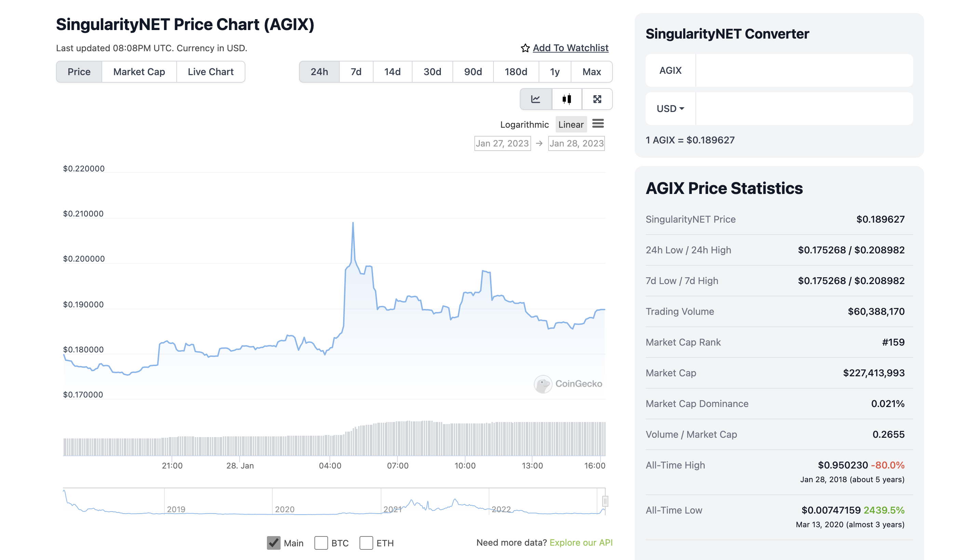This screenshot has width=974, height=560.
Task: Open the chart hamburger menu icon
Action: (x=598, y=124)
